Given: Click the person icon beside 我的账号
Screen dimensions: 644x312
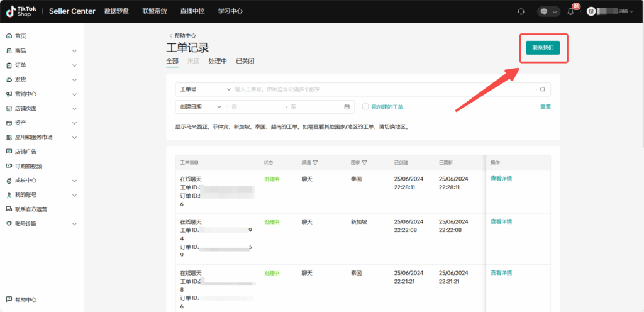Looking at the screenshot, I should click(x=9, y=195).
